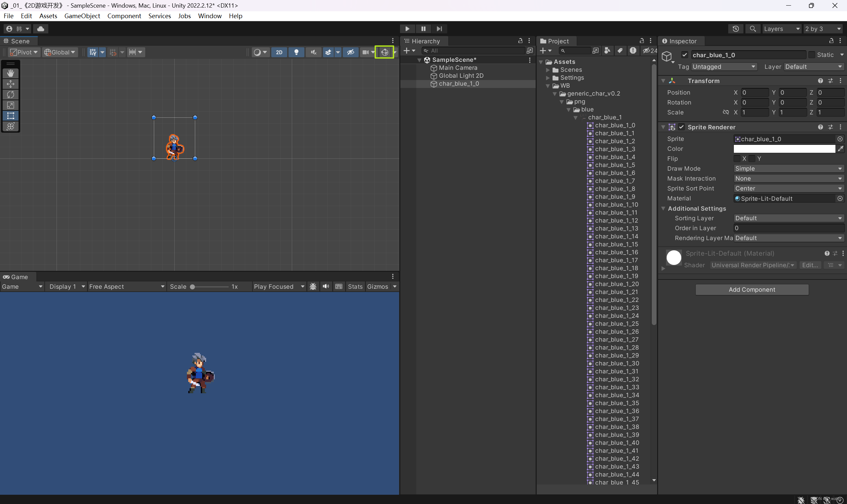Click the Sprite object picker circle icon
Viewport: 847px width, 504px height.
840,139
